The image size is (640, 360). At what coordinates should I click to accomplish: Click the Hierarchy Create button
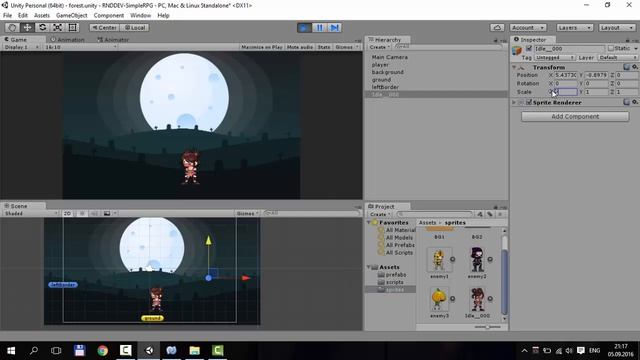[x=379, y=47]
